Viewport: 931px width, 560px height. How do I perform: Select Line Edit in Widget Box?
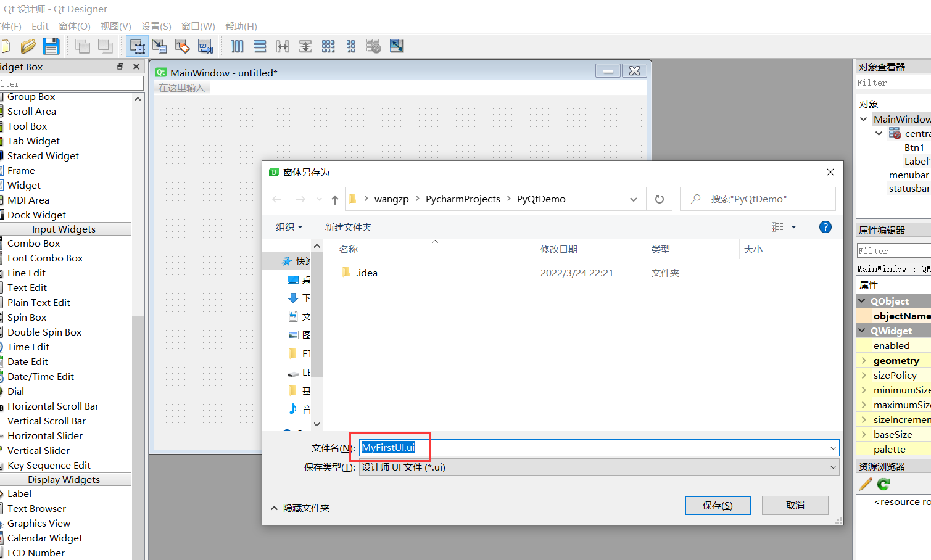tap(27, 273)
